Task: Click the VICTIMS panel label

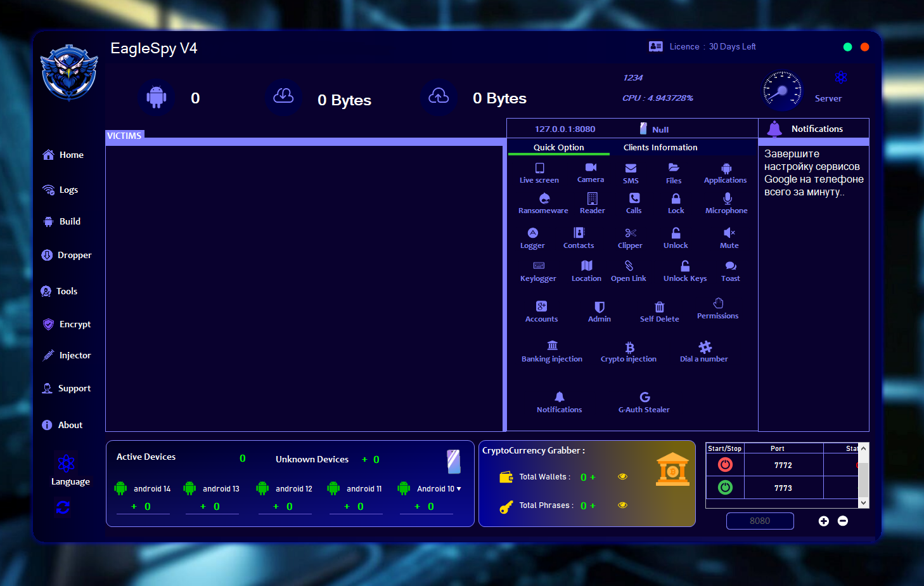Action: pyautogui.click(x=124, y=136)
